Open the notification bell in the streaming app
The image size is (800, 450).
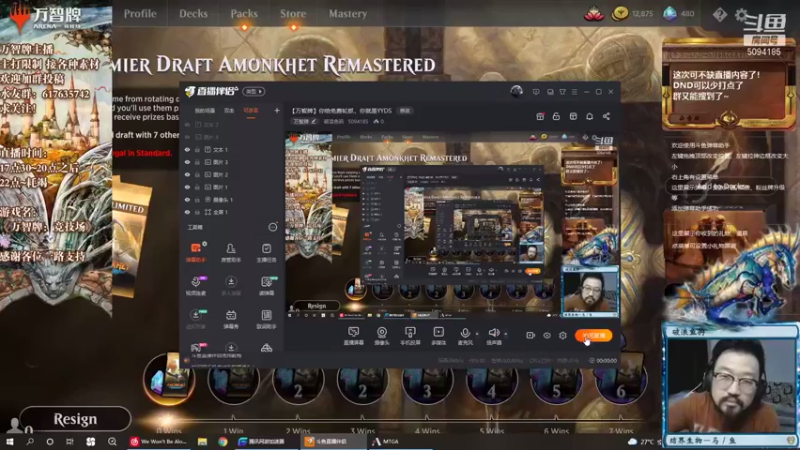click(589, 116)
